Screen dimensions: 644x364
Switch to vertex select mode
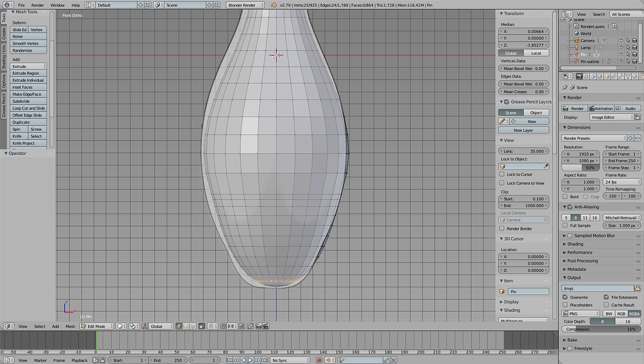178,326
